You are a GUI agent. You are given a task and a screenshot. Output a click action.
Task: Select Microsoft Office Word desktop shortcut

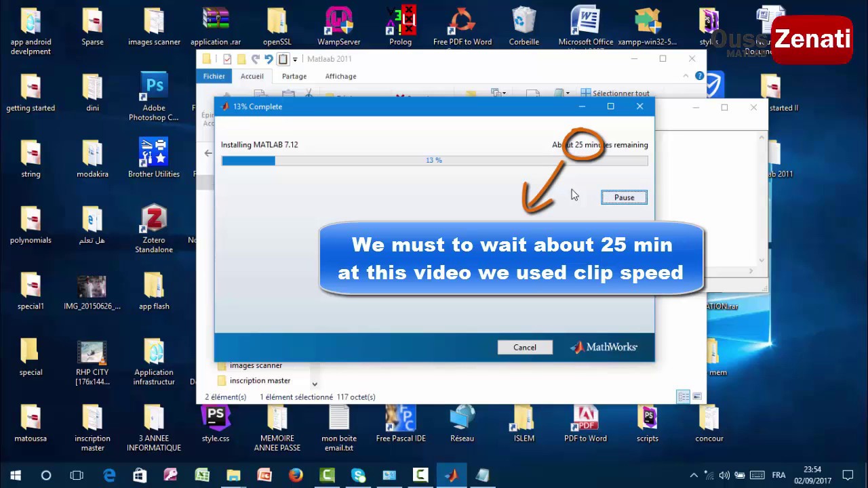[x=586, y=27]
